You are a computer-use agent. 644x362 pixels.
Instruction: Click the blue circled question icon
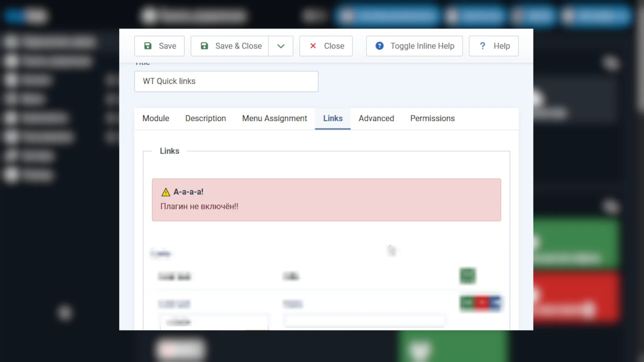(379, 46)
